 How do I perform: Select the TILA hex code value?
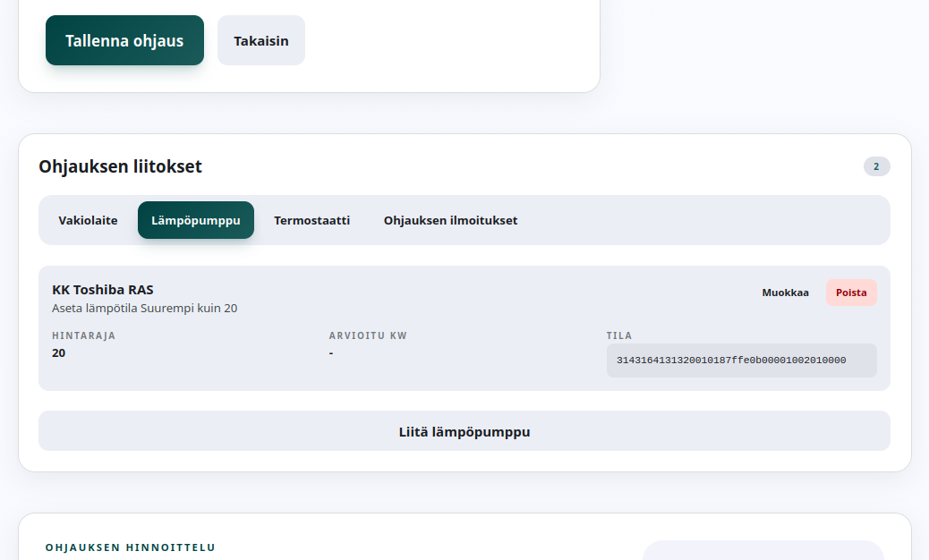tap(742, 361)
